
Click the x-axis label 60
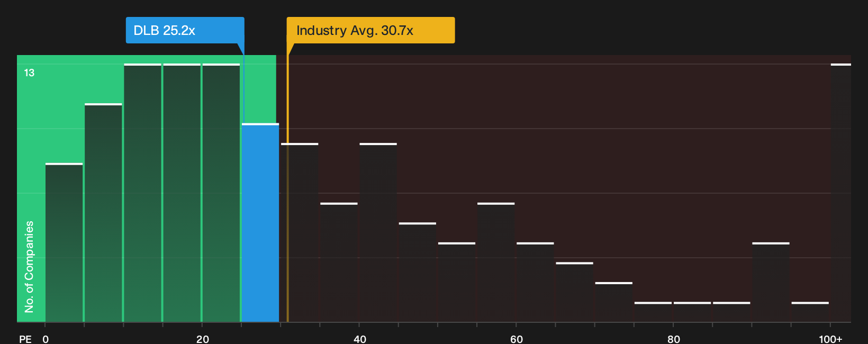tap(517, 339)
